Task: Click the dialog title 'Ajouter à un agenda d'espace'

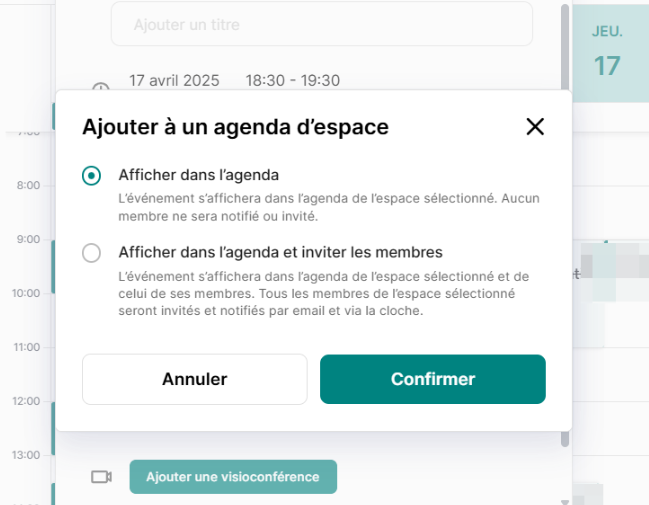Action: [236, 127]
